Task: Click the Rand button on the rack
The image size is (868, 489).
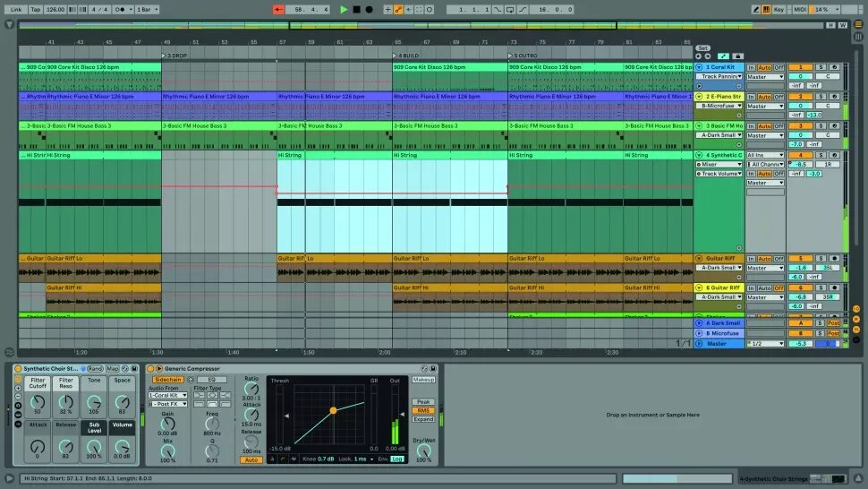Action: tap(95, 368)
